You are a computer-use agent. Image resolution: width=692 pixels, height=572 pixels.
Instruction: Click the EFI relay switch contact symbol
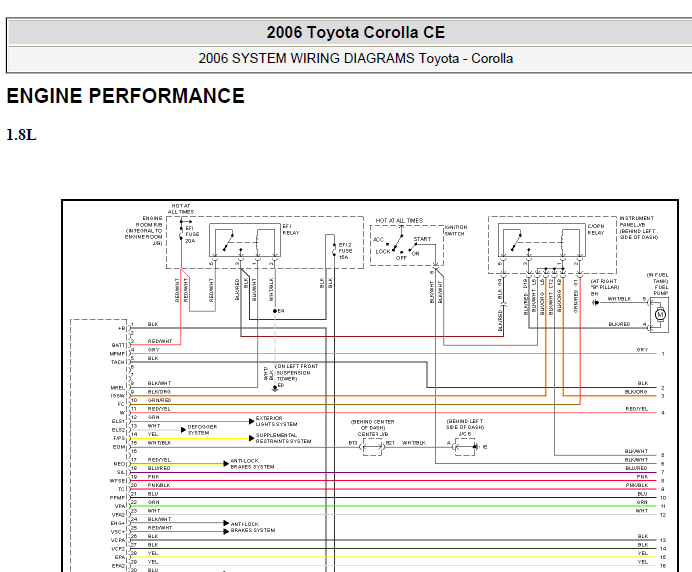[x=228, y=241]
